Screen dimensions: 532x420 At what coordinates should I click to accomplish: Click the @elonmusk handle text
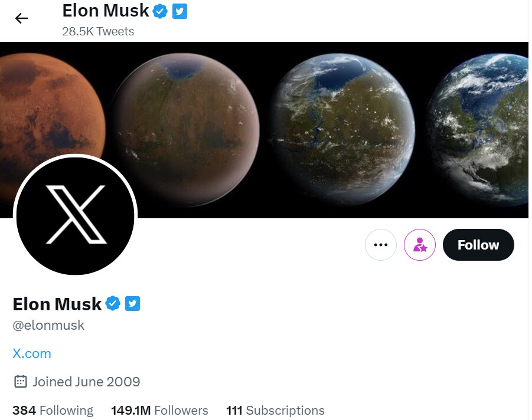pyautogui.click(x=48, y=325)
